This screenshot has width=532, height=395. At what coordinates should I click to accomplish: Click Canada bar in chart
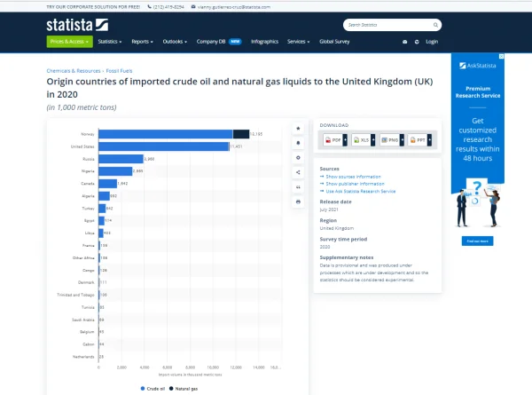pos(108,184)
